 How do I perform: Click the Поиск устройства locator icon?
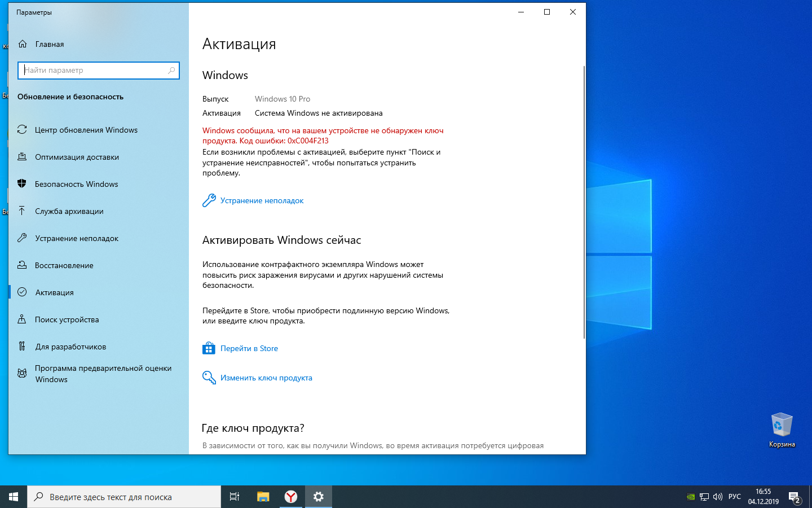22,319
